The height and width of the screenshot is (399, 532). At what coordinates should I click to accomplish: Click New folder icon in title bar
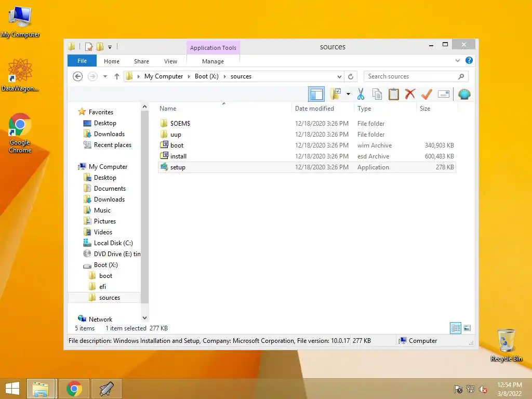[100, 46]
